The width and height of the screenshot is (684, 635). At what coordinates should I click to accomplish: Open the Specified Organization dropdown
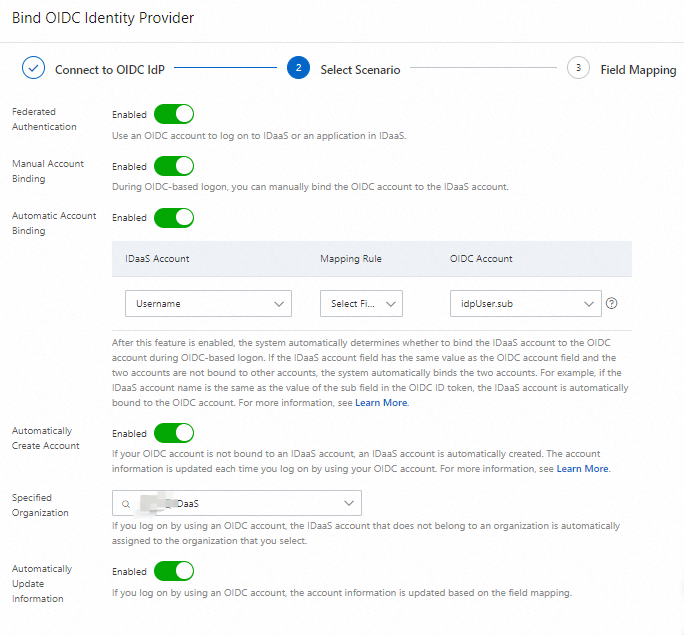pyautogui.click(x=236, y=503)
